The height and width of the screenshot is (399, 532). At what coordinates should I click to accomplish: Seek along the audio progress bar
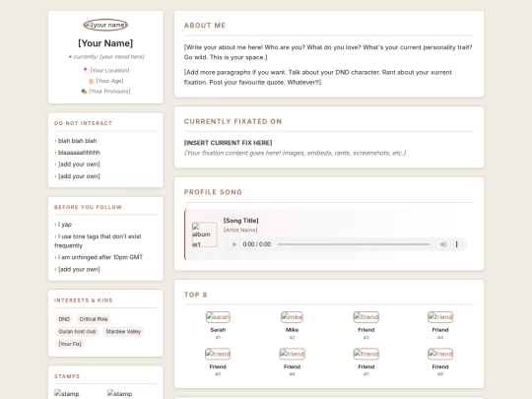point(354,244)
